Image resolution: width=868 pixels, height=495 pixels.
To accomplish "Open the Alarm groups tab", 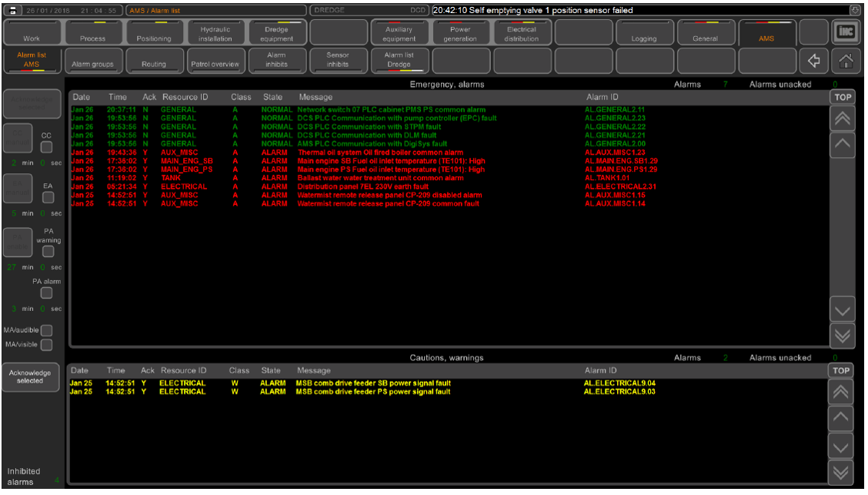I will point(92,65).
